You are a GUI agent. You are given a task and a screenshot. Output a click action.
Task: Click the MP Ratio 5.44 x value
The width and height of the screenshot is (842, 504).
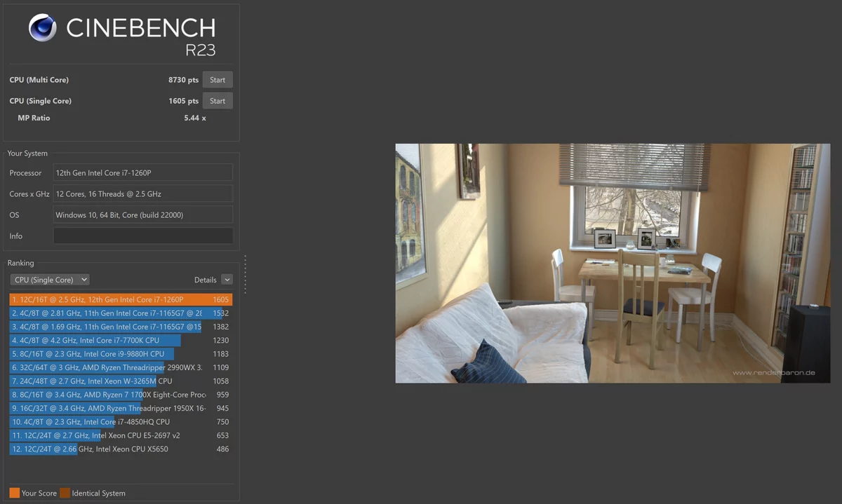[x=195, y=118]
